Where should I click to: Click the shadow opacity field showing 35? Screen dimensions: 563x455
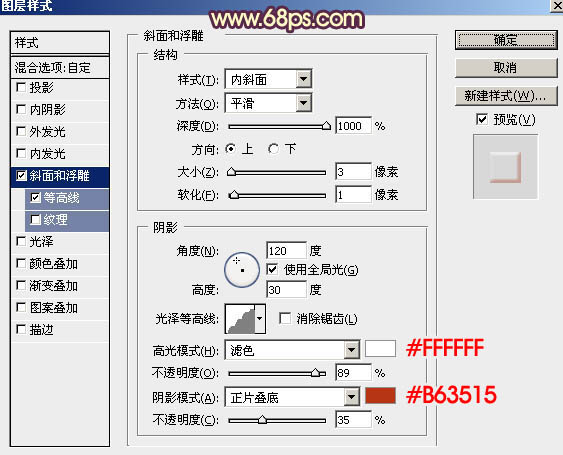353,419
